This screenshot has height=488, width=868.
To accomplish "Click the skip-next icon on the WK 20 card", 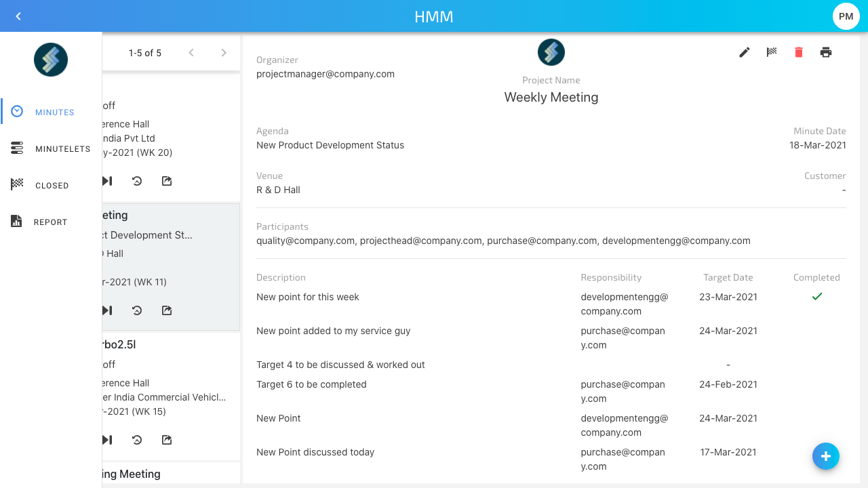I will (x=107, y=181).
